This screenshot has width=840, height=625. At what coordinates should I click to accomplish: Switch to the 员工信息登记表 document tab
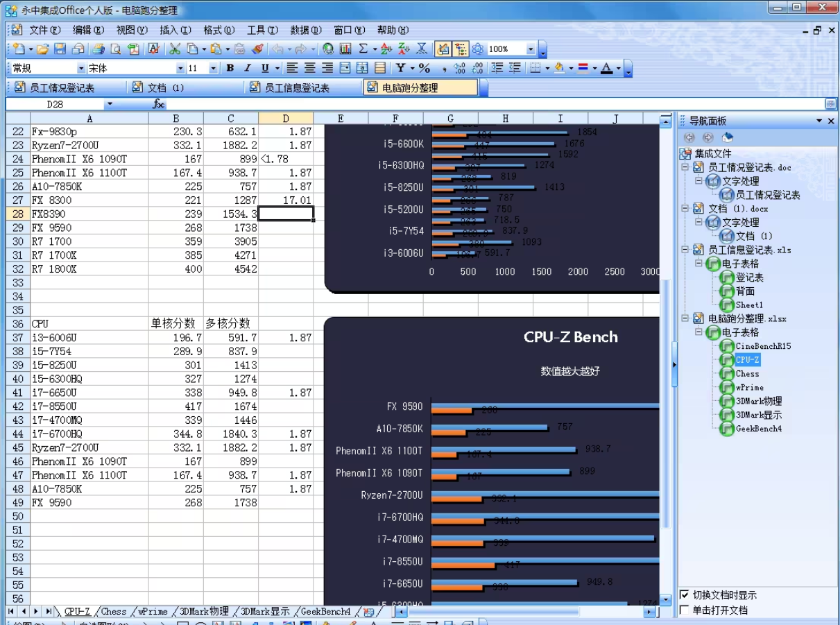pyautogui.click(x=297, y=88)
